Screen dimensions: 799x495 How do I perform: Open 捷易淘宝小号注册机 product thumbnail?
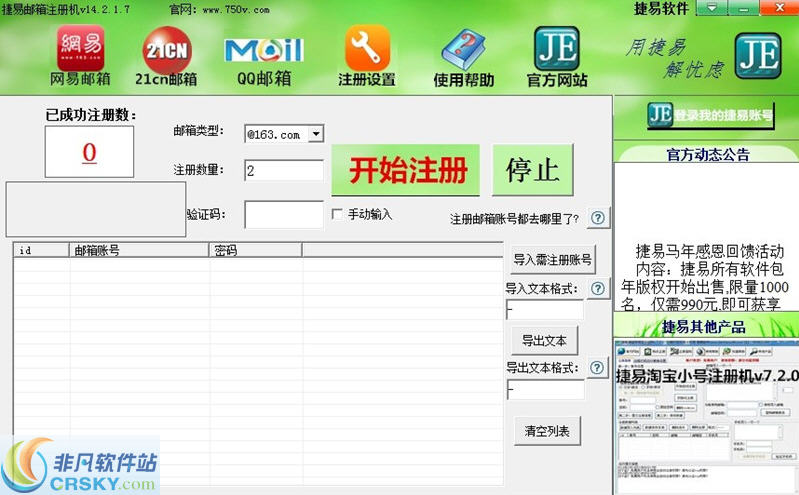[x=707, y=416]
